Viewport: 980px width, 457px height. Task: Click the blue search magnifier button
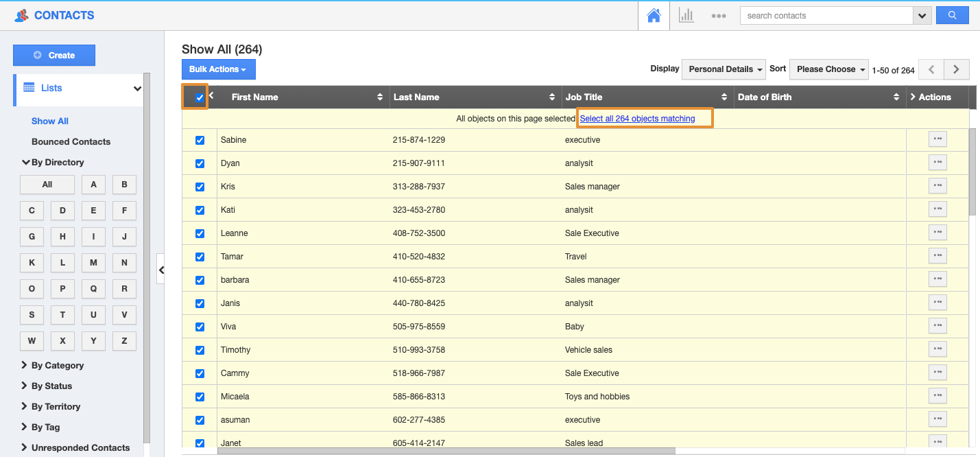pos(952,15)
